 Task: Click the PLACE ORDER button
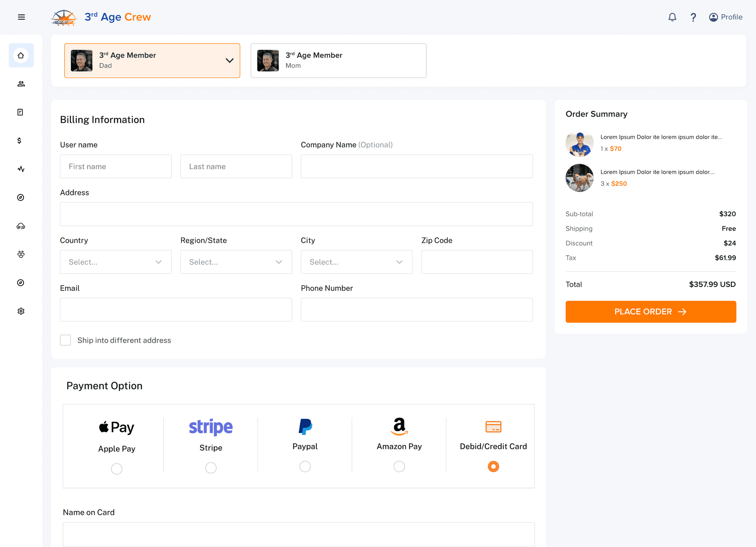pyautogui.click(x=651, y=311)
